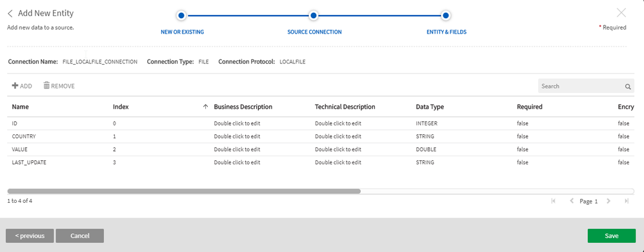Go to next page chevron

click(609, 201)
